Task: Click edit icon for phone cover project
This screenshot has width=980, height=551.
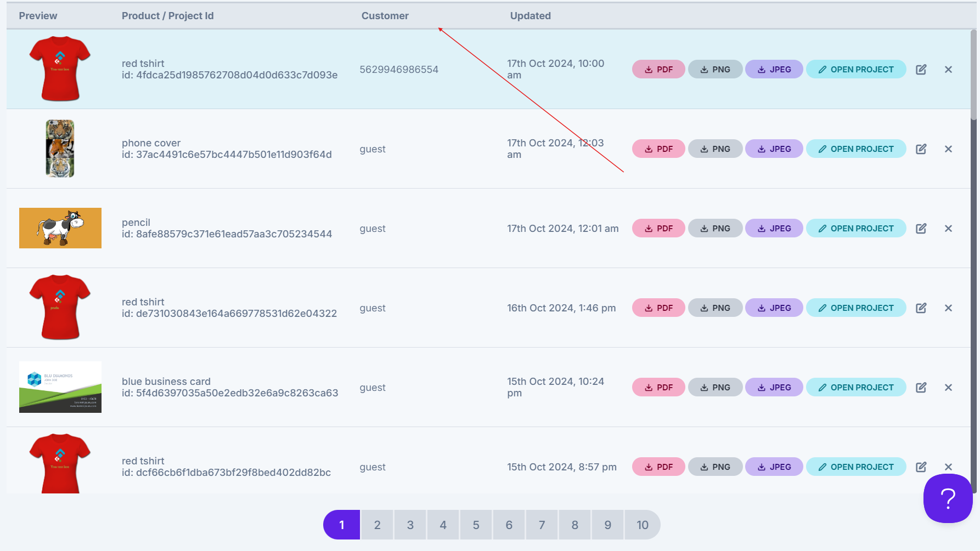Action: (921, 149)
